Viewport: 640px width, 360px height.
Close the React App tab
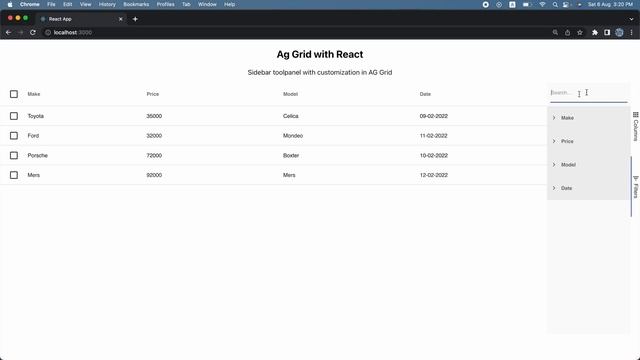(120, 19)
